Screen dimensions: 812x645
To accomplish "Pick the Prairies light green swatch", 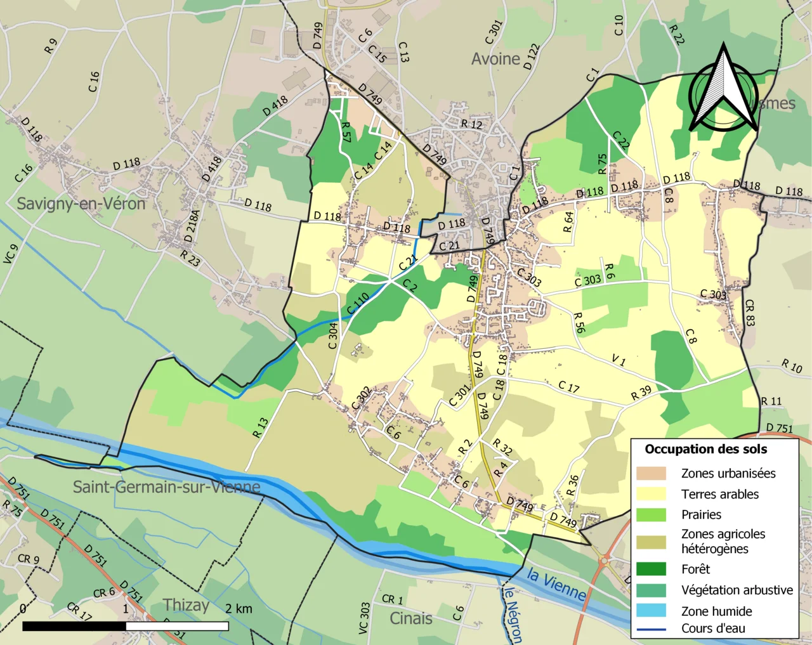I will click(x=651, y=514).
